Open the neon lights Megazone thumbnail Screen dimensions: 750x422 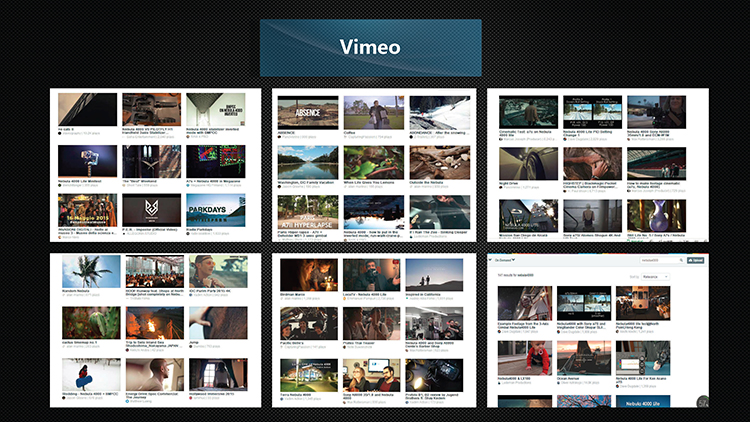pos(216,161)
